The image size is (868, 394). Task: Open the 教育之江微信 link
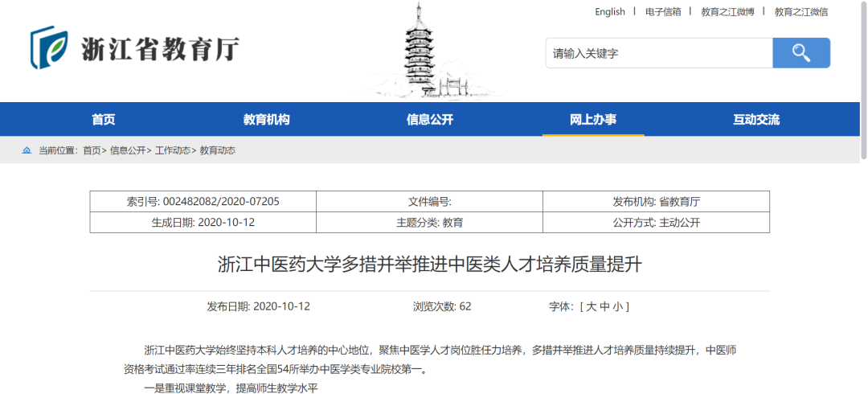click(801, 11)
